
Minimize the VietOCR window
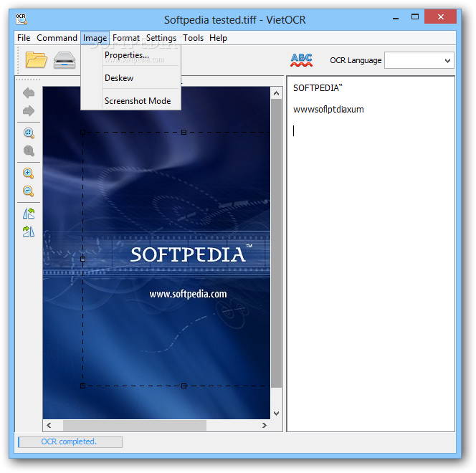(x=396, y=19)
